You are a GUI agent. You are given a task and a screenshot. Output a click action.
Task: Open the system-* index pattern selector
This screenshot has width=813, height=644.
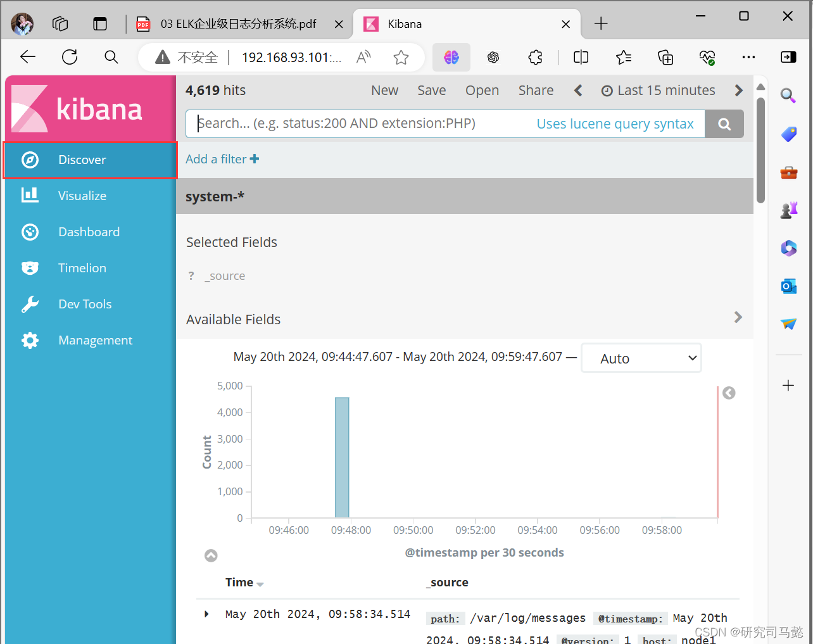[215, 196]
